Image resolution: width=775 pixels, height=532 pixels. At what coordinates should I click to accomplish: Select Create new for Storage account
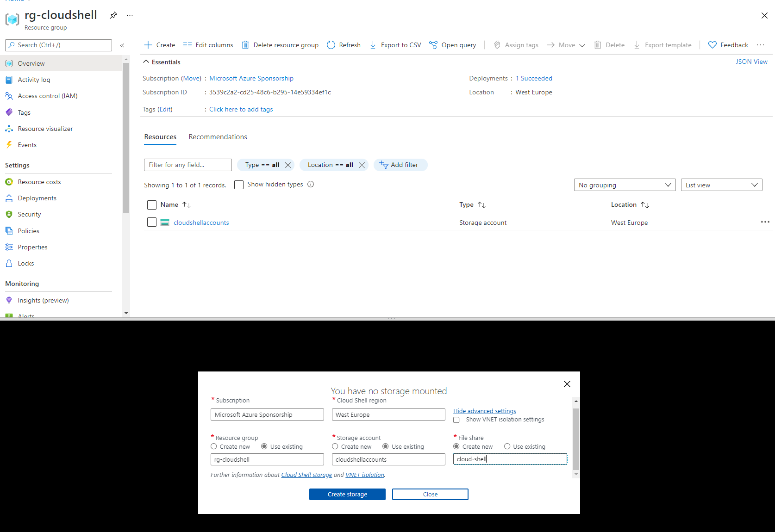(335, 446)
